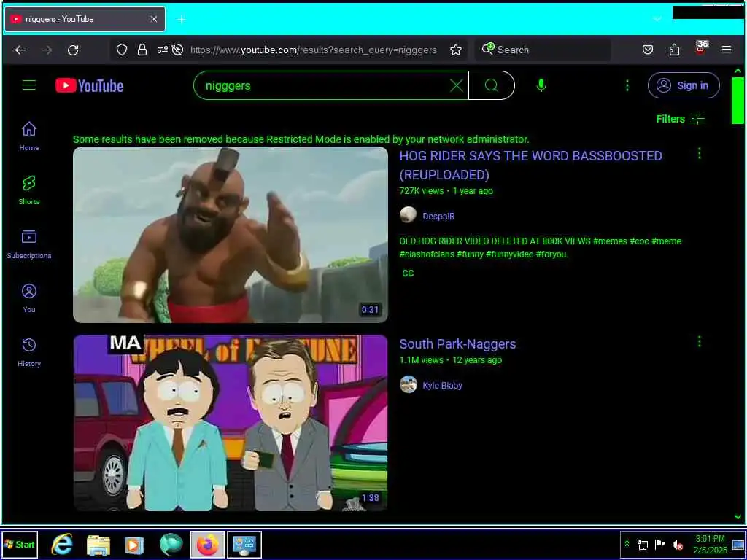Open the Windows Start menu
Screen dimensions: 747x560
coord(20,544)
